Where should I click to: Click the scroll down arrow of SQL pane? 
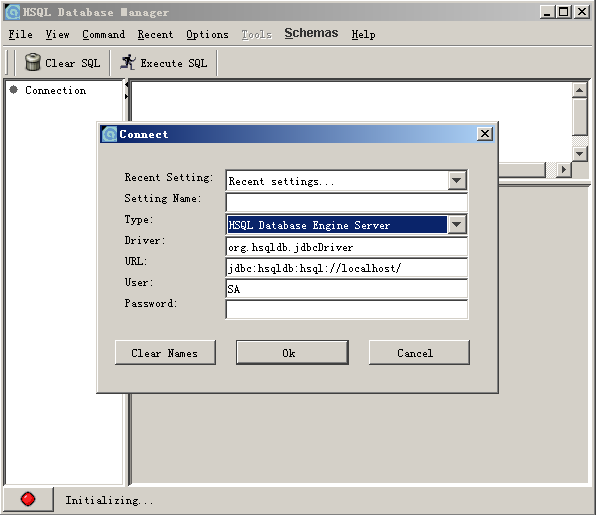[580, 154]
